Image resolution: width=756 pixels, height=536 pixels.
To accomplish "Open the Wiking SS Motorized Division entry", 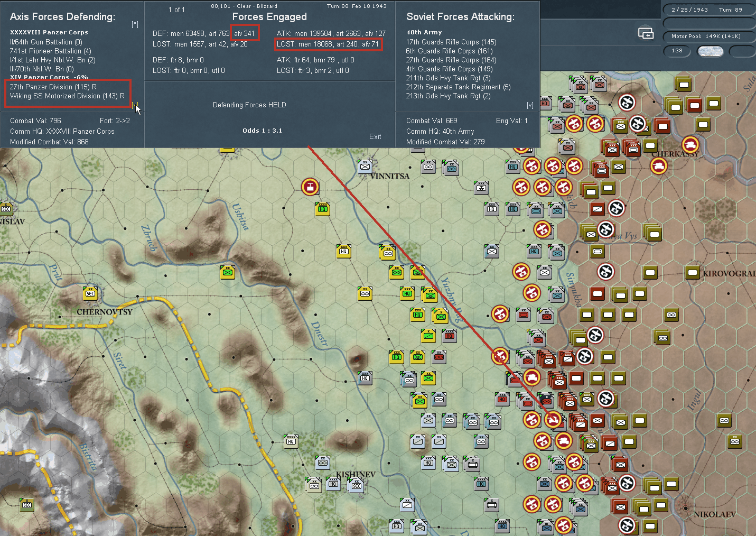I will tap(67, 96).
